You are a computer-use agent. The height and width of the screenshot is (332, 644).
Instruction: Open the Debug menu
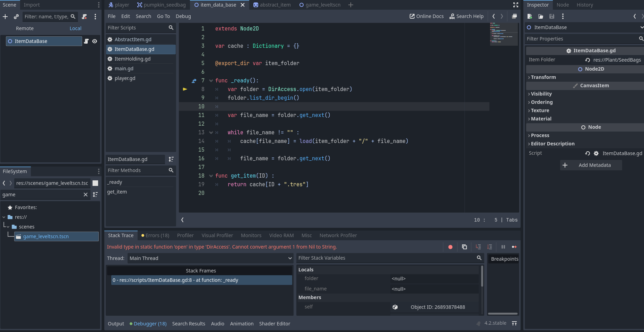pyautogui.click(x=183, y=16)
